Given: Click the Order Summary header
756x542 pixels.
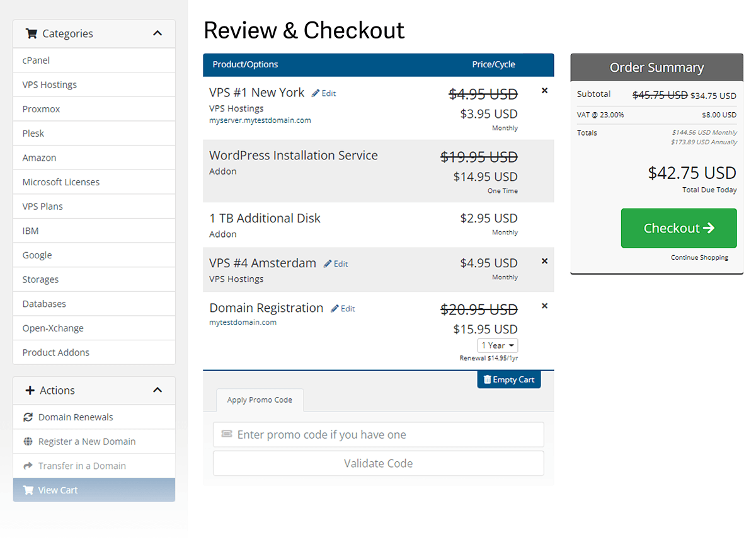Looking at the screenshot, I should (656, 67).
